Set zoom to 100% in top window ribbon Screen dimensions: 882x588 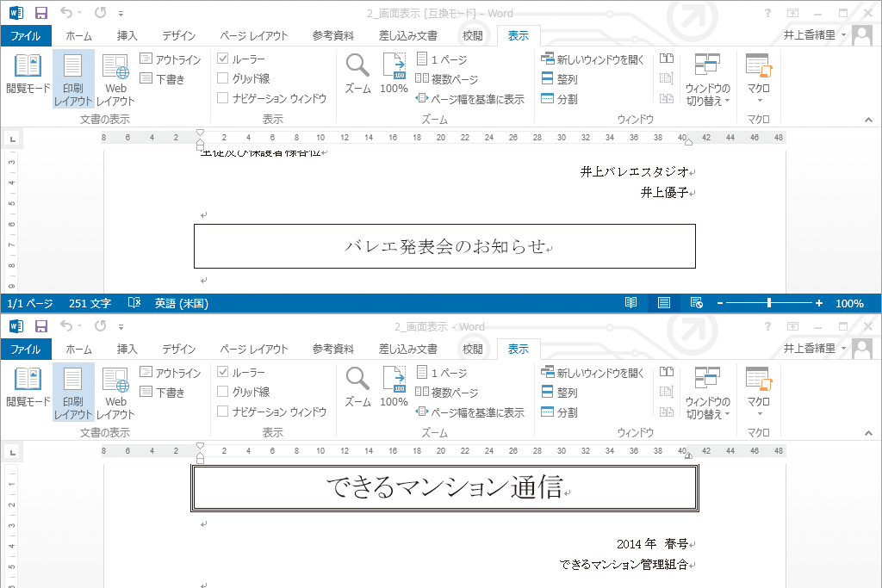pos(394,74)
